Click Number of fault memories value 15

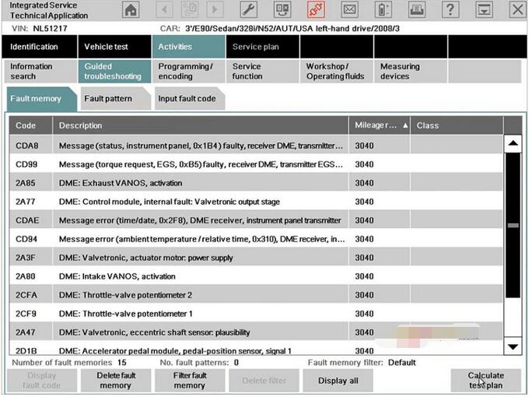(122, 363)
